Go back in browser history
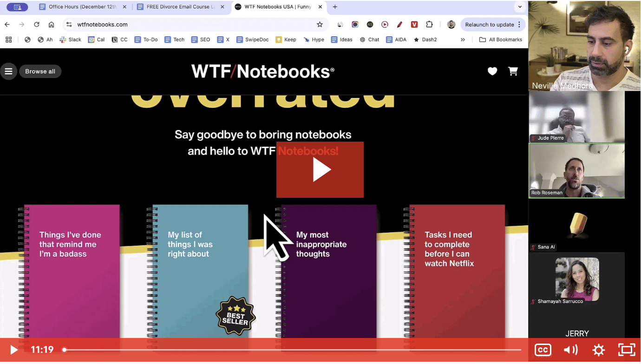The height and width of the screenshot is (364, 641). click(7, 25)
